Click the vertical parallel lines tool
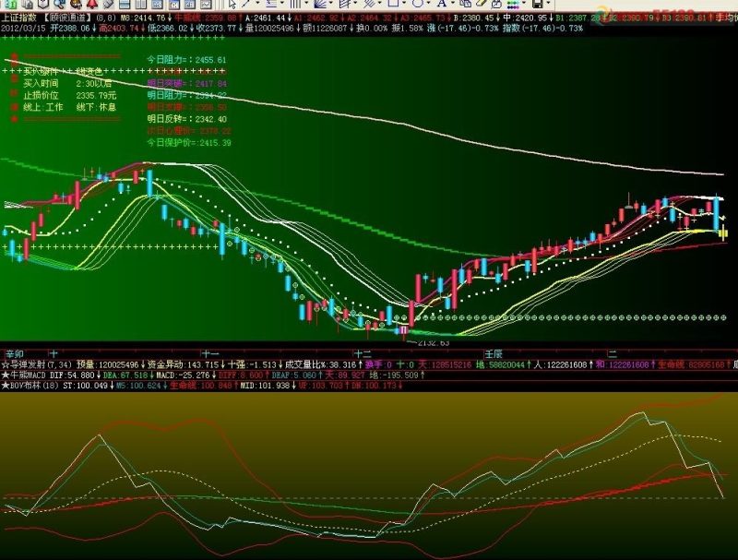Viewport: 738px width, 560px height. (295, 4)
